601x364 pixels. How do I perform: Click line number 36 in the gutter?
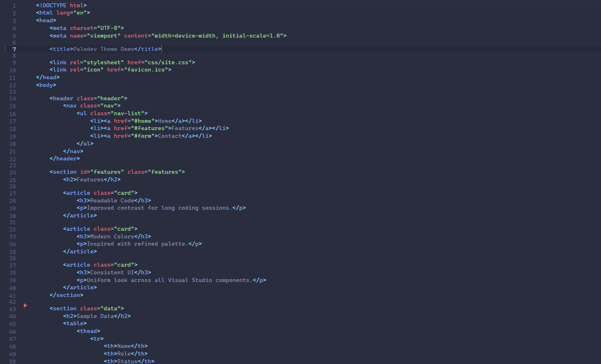click(13, 258)
